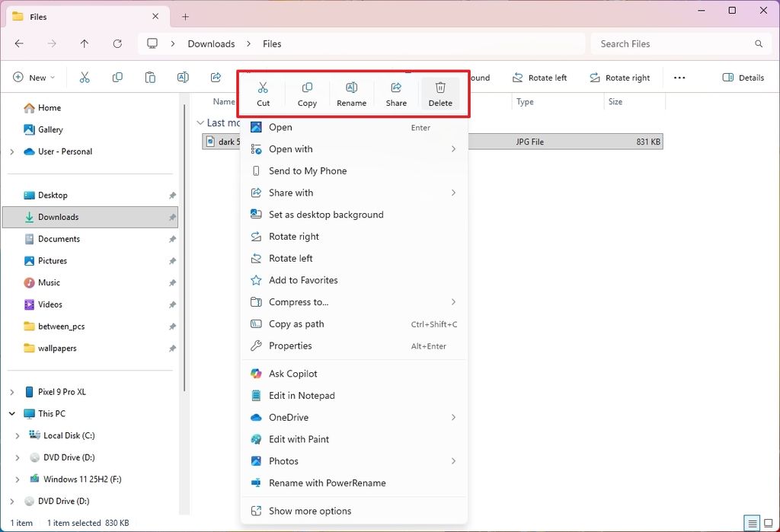Add the file to Favorites
The image size is (780, 532).
pos(303,280)
